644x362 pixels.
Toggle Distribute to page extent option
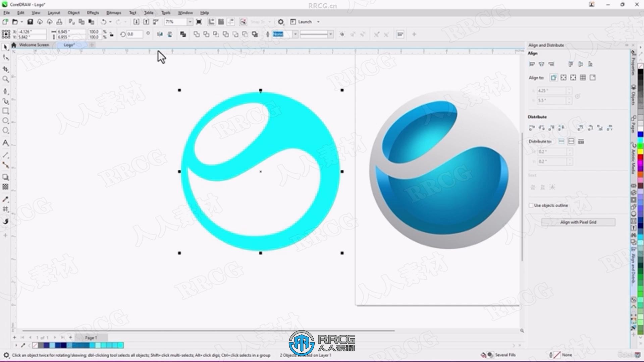point(571,141)
